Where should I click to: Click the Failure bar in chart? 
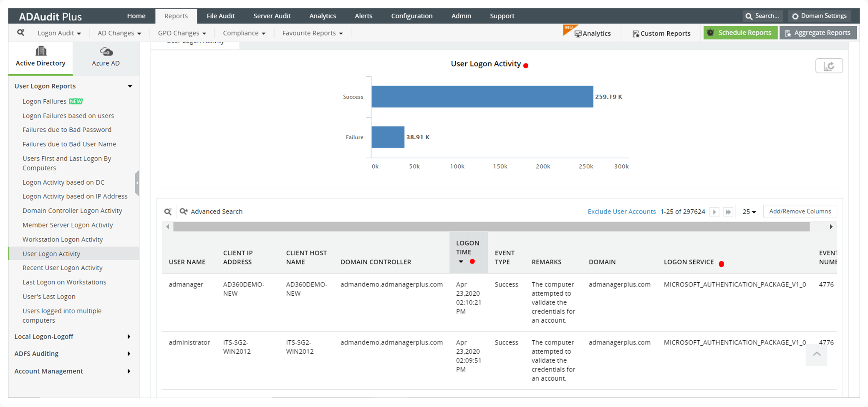pyautogui.click(x=388, y=137)
